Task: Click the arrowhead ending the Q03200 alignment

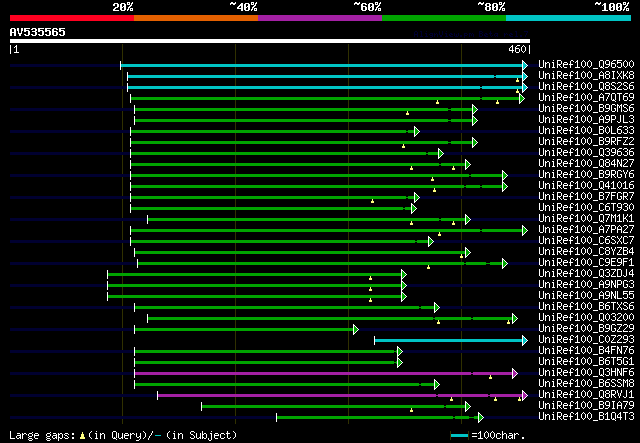Action: pyautogui.click(x=515, y=318)
